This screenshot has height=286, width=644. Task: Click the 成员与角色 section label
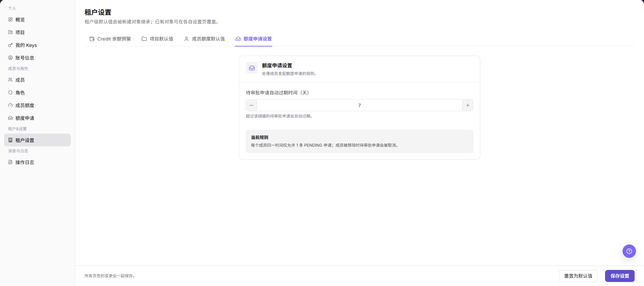point(18,69)
